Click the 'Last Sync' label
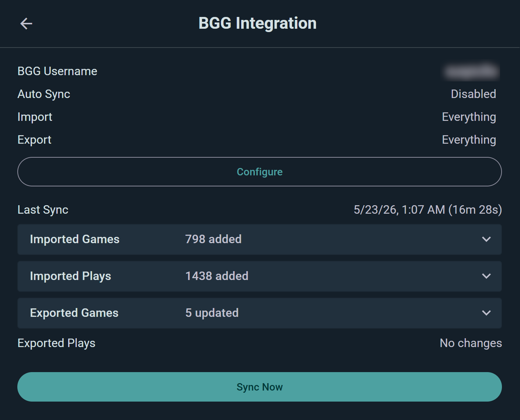The height and width of the screenshot is (420, 520). 43,210
